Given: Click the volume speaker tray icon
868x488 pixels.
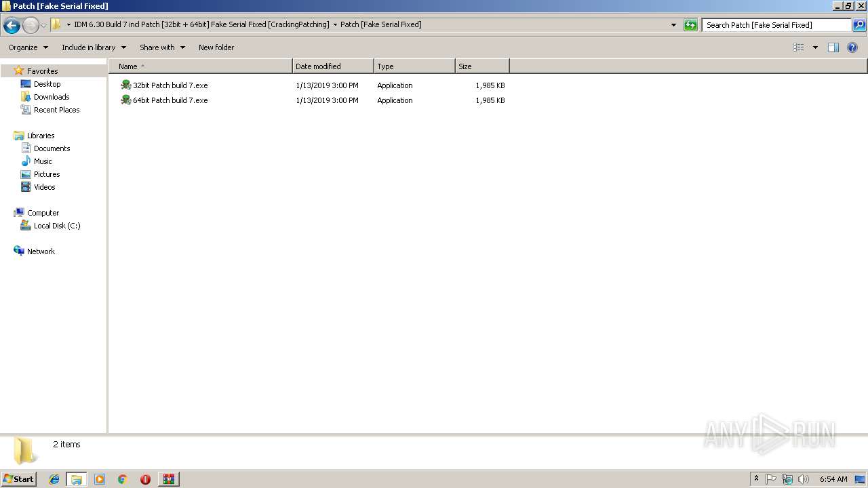Looking at the screenshot, I should (x=804, y=479).
